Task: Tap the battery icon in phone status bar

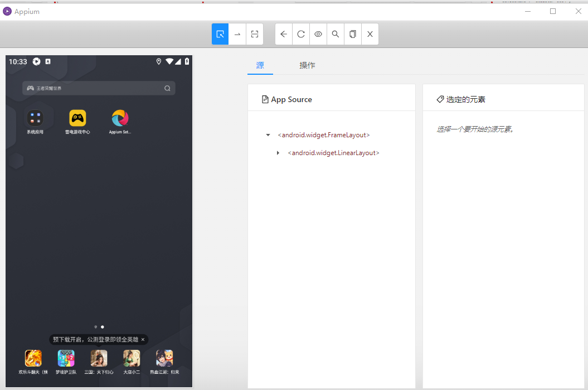Action: tap(187, 61)
